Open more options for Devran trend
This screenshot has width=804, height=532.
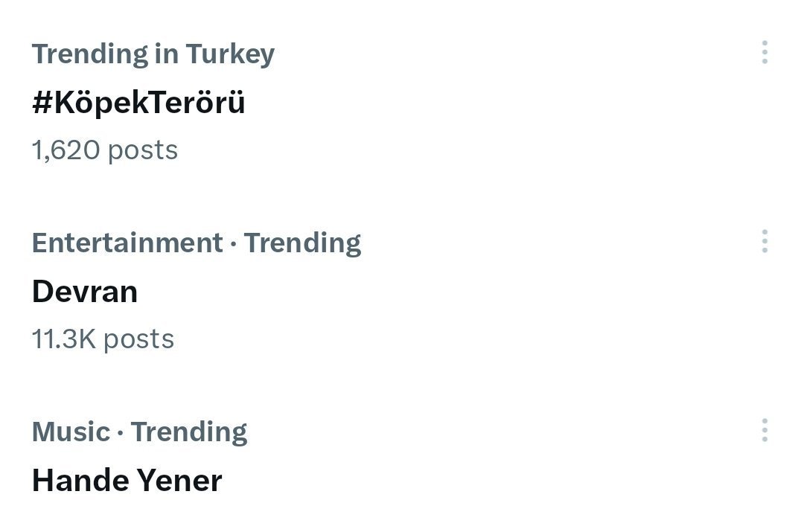765,242
